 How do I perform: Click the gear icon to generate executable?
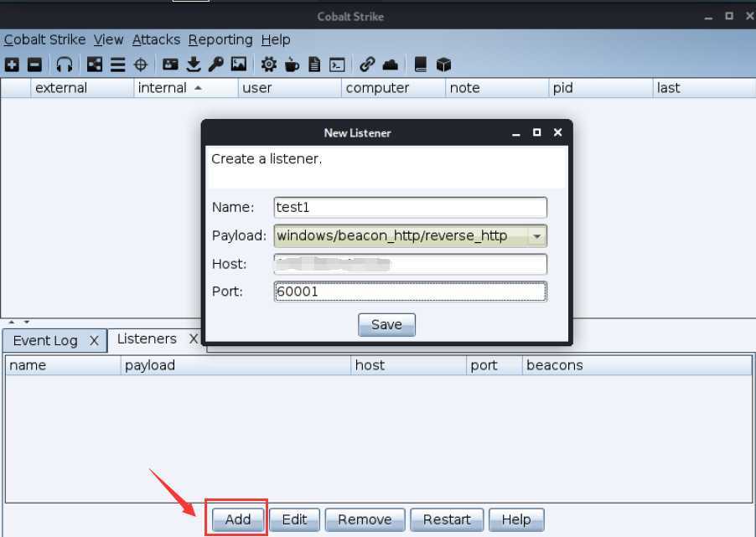click(x=268, y=65)
